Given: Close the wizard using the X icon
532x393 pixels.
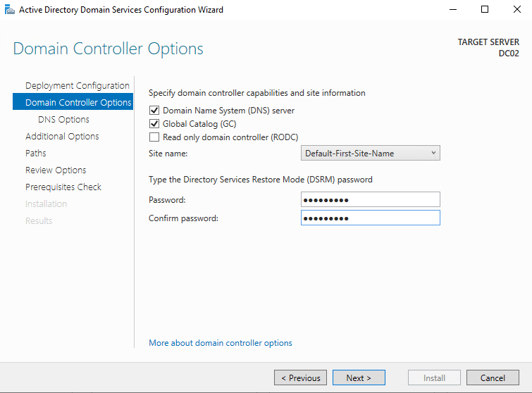Looking at the screenshot, I should pyautogui.click(x=516, y=9).
